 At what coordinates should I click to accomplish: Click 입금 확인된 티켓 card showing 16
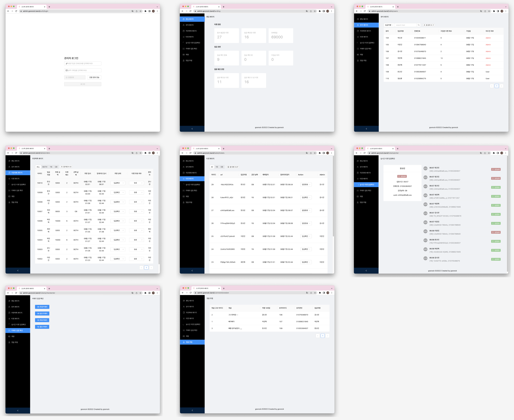coord(254,36)
